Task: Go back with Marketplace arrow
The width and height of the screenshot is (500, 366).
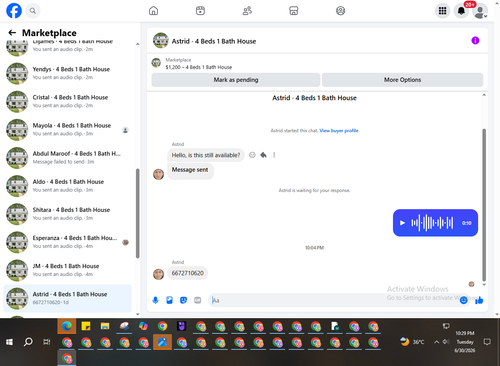Action: pos(12,32)
